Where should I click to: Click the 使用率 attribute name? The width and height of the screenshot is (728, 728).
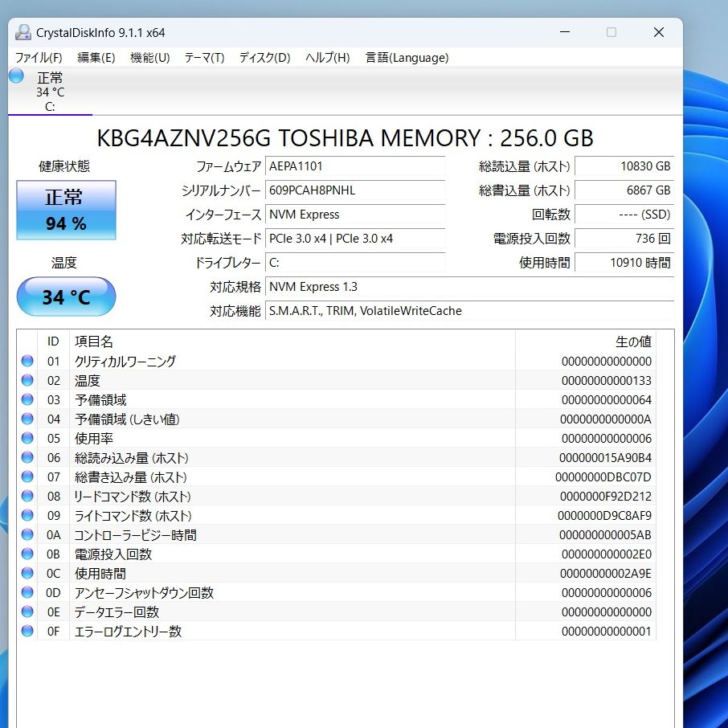[x=94, y=438]
